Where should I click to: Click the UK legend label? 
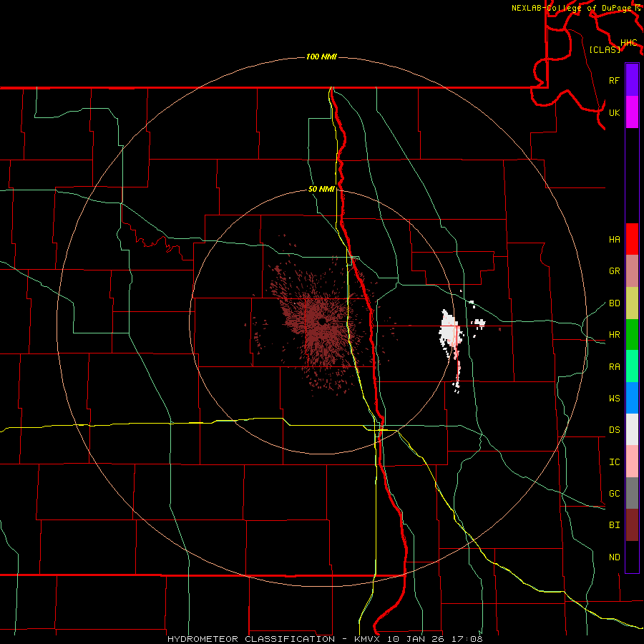point(614,112)
